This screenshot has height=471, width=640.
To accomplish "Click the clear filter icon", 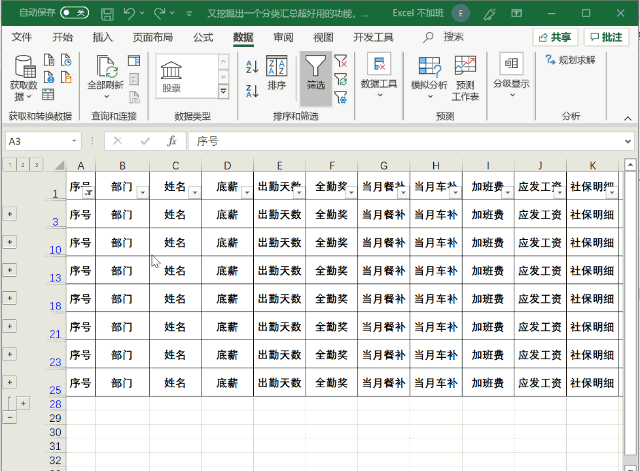I will [340, 61].
